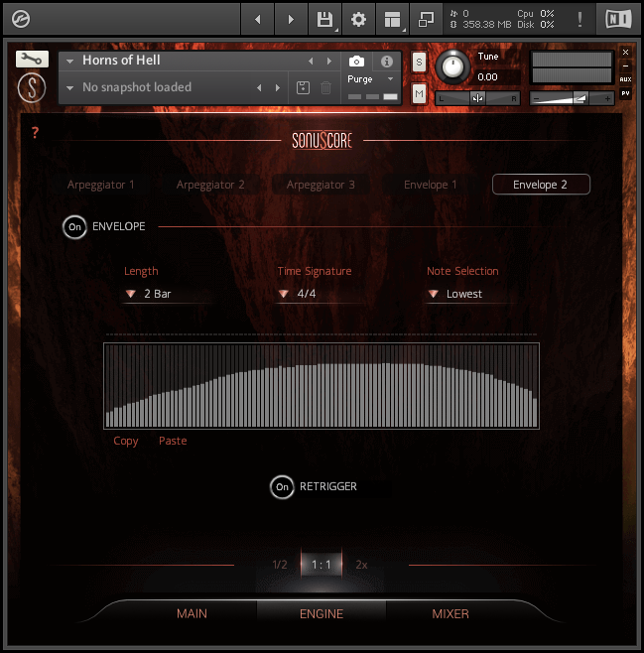Click the settings gear icon
The width and height of the screenshot is (644, 653).
tap(358, 19)
